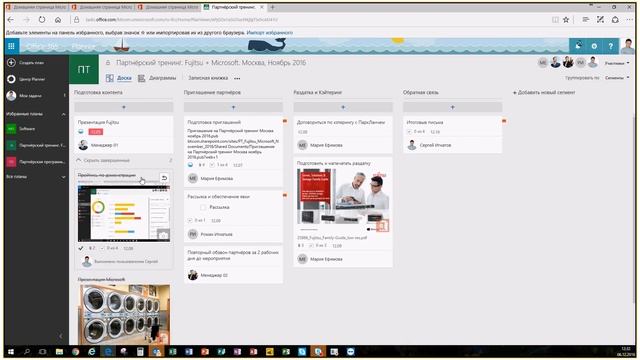Open the browser more actions ellipsis
This screenshot has height=360, width=640.
[629, 20]
